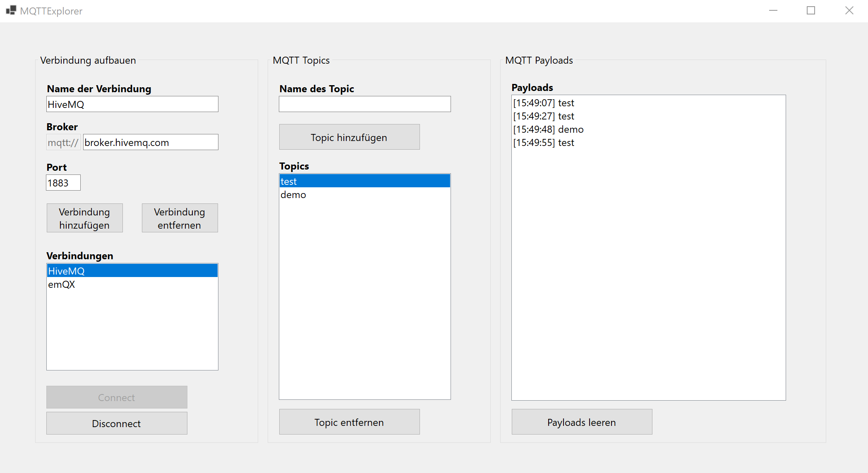Click the mqtt:// prefix field

(x=63, y=142)
